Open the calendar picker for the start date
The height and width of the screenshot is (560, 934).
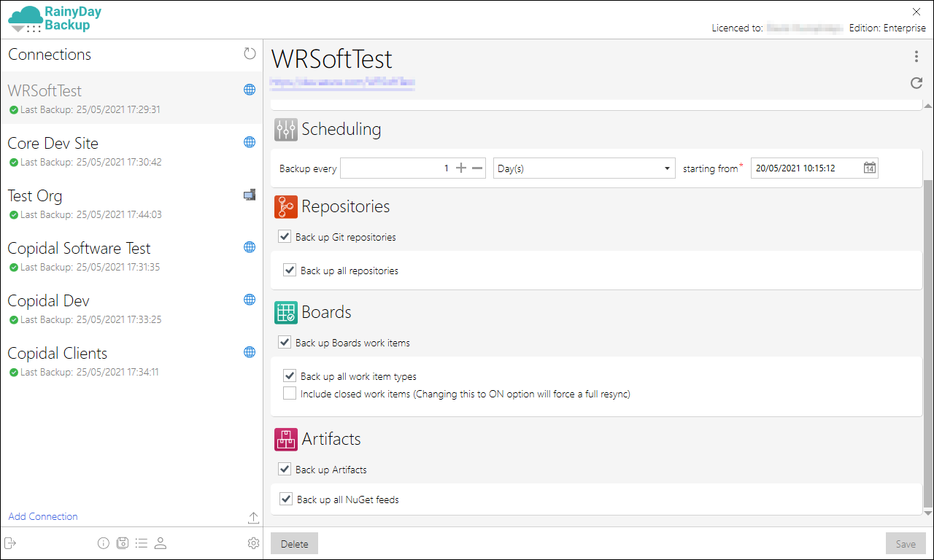coord(870,168)
